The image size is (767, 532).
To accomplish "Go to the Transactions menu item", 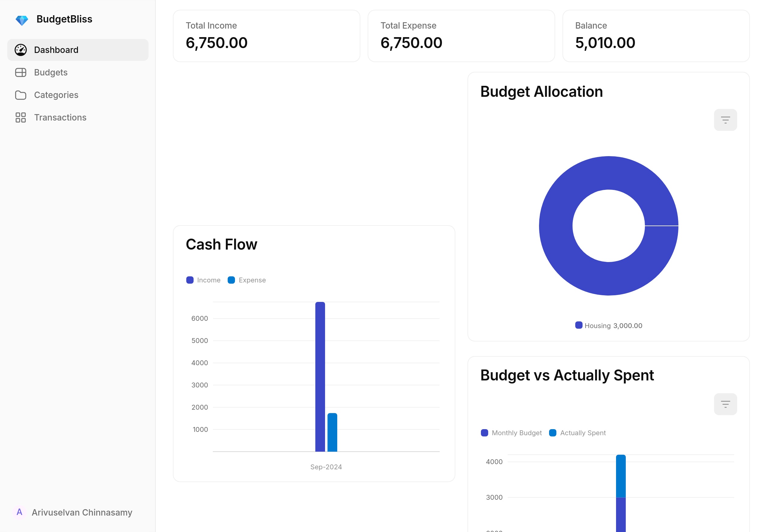I will point(60,117).
